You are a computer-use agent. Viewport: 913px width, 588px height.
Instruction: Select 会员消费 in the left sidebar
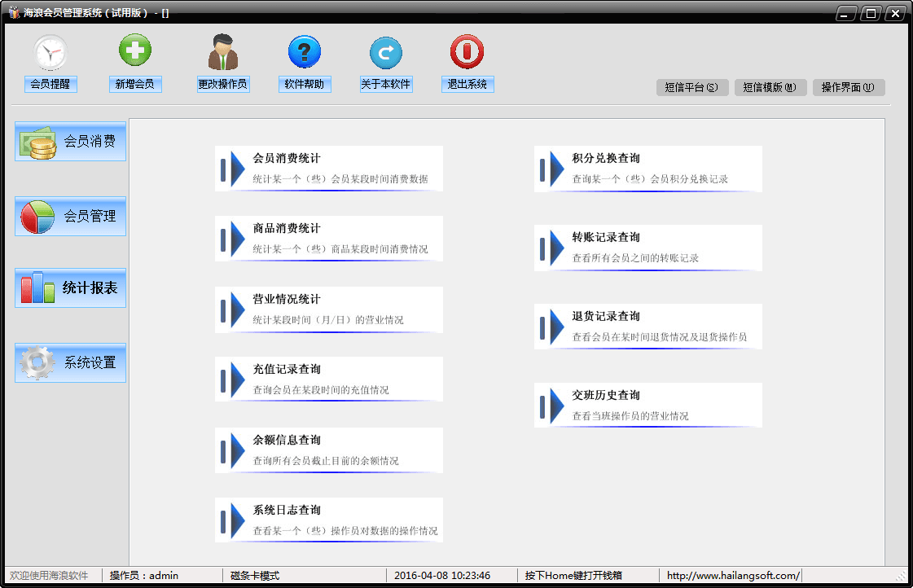tap(71, 142)
